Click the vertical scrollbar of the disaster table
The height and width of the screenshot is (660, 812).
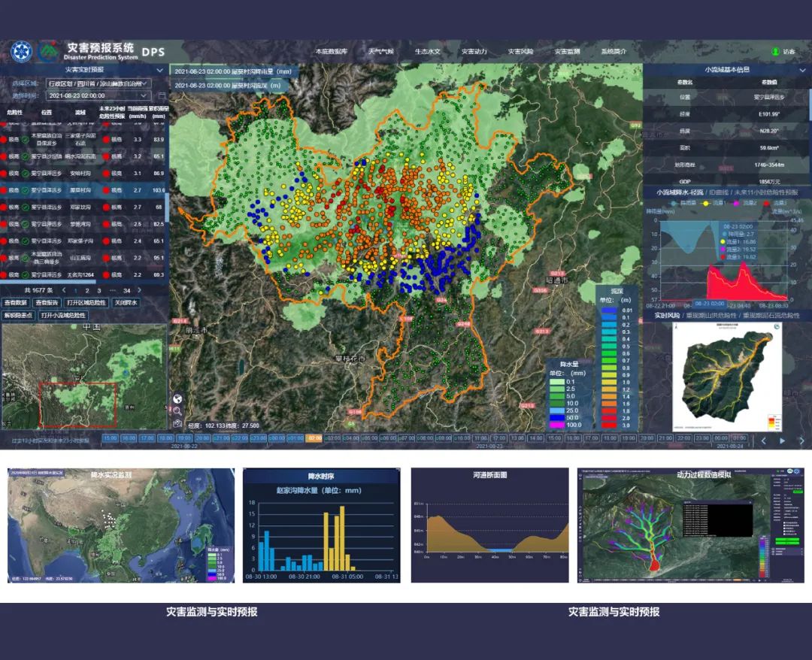tap(167, 207)
